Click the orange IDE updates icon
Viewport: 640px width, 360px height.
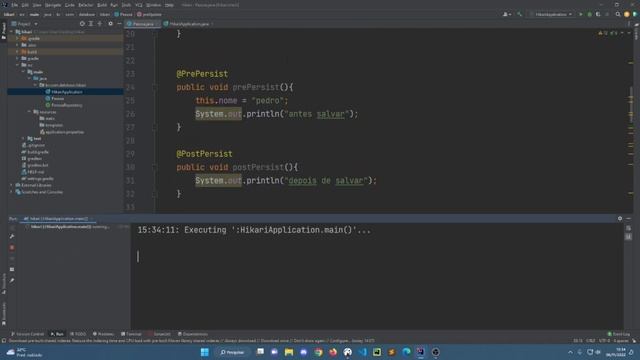pos(627,14)
